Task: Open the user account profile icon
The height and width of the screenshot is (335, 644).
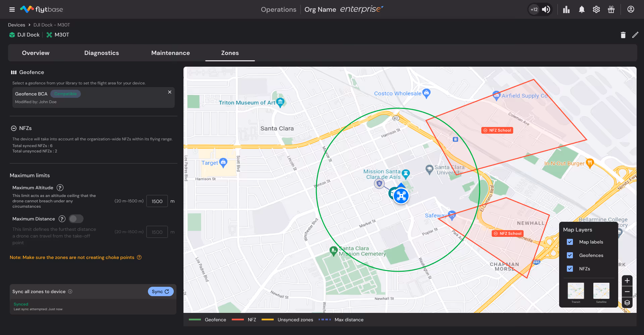Action: pyautogui.click(x=631, y=9)
